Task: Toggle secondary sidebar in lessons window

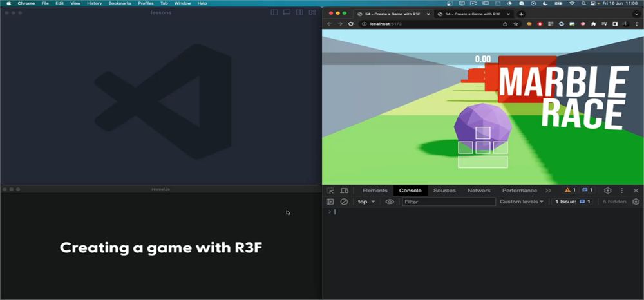Action: pyautogui.click(x=300, y=12)
